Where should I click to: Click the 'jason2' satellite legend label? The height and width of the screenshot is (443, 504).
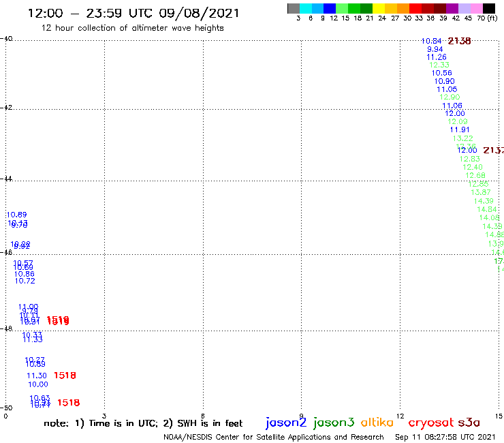pos(286,423)
